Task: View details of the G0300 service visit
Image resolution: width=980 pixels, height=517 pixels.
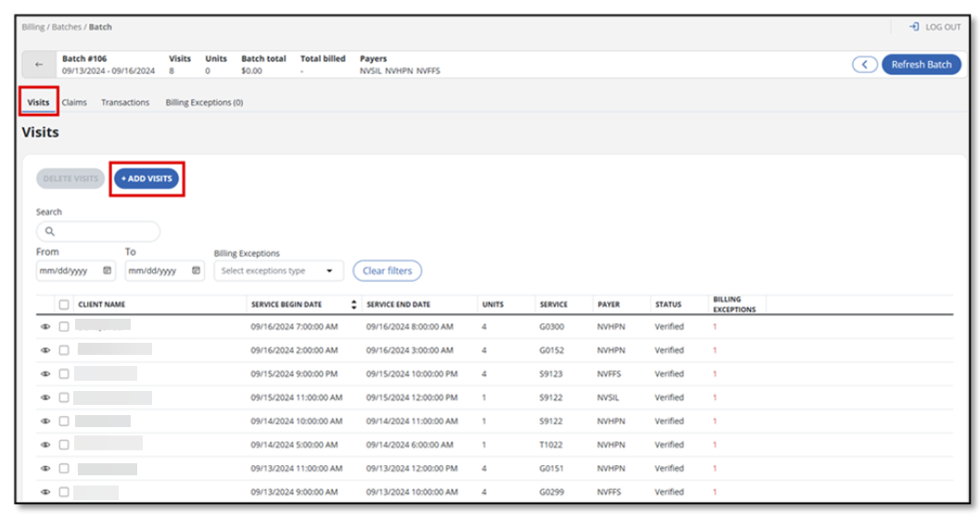Action: coord(45,327)
